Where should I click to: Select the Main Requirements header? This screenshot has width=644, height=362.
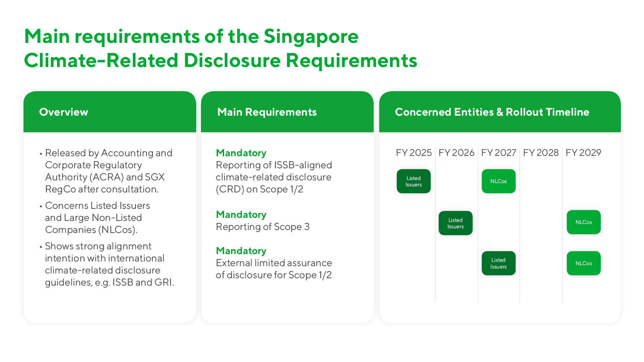[267, 112]
